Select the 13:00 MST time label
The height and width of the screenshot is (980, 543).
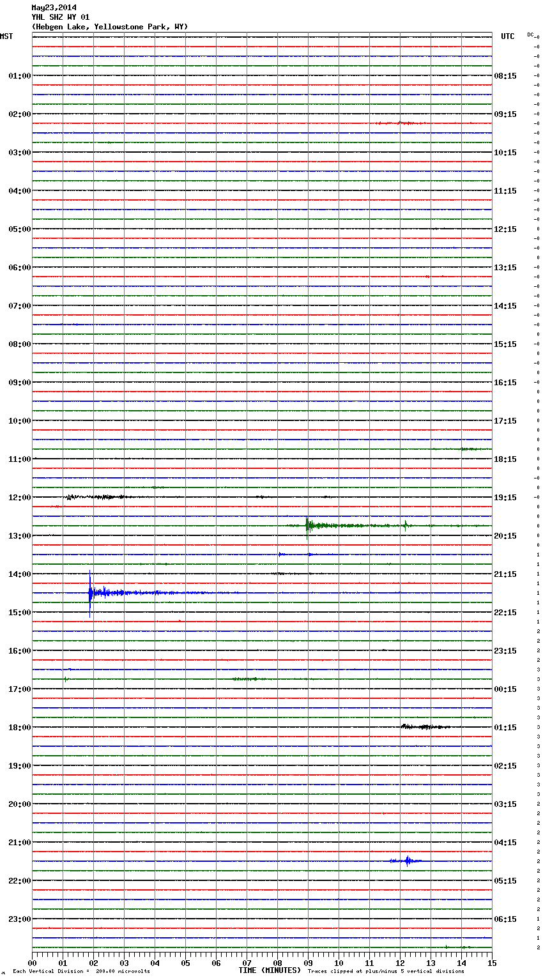click(20, 536)
